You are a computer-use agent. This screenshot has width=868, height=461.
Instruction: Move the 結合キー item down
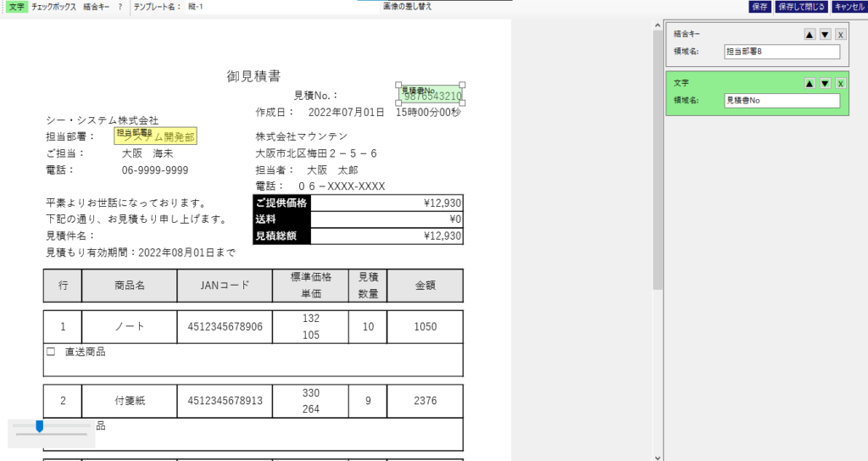point(825,35)
